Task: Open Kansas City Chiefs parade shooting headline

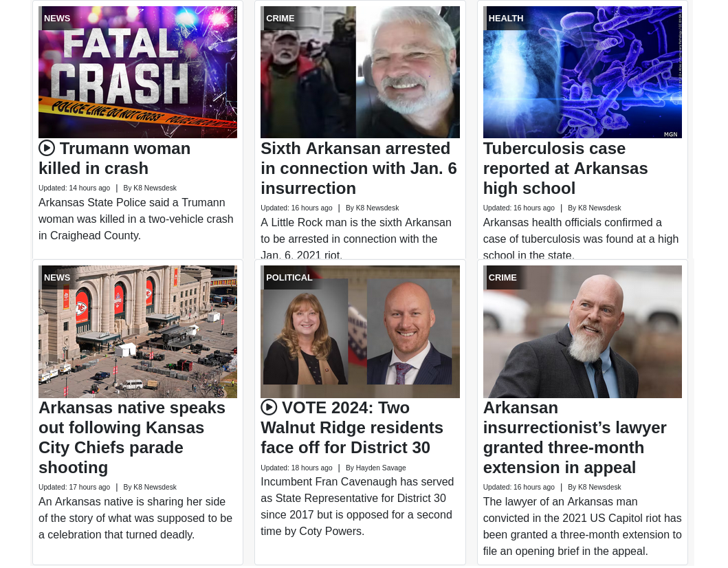Action: point(132,437)
